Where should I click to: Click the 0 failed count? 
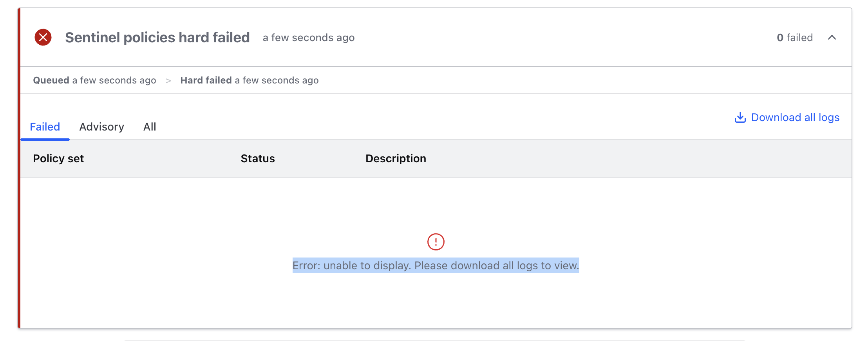[795, 38]
